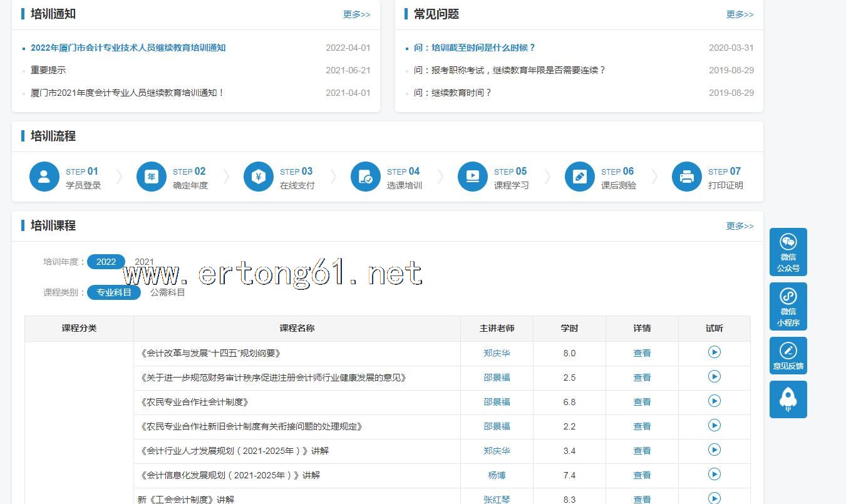Expand more training courses via 更多>>
The image size is (846, 504).
click(x=740, y=226)
